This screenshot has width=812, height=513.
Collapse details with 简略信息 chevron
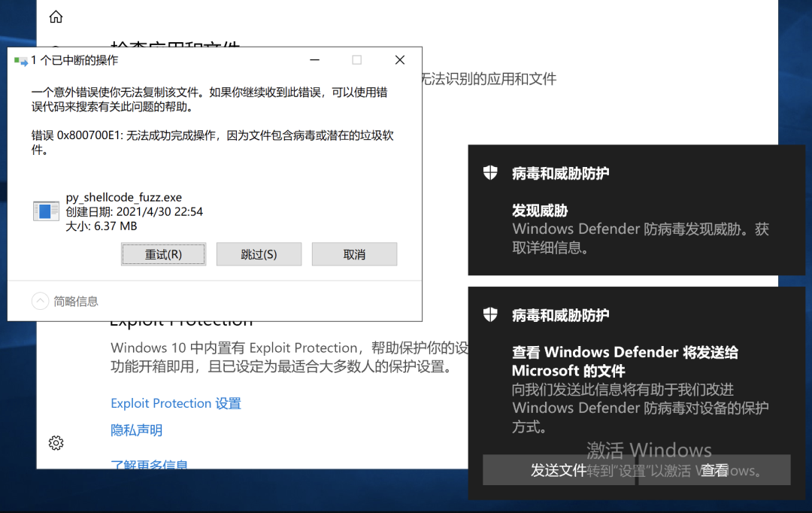[40, 301]
